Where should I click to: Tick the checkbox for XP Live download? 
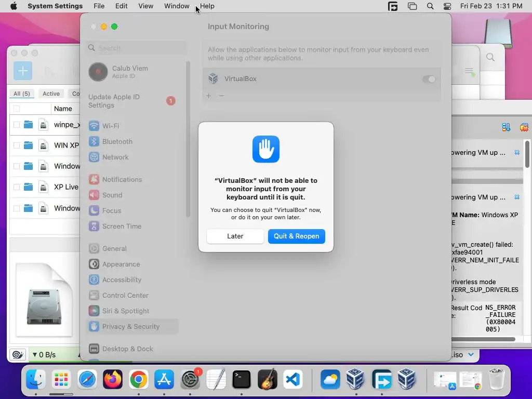(x=16, y=187)
